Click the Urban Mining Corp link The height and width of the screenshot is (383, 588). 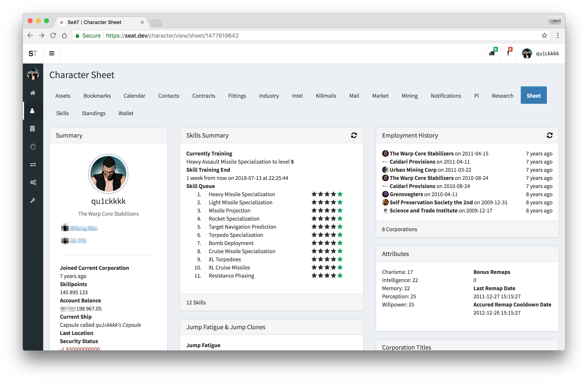[x=413, y=170]
